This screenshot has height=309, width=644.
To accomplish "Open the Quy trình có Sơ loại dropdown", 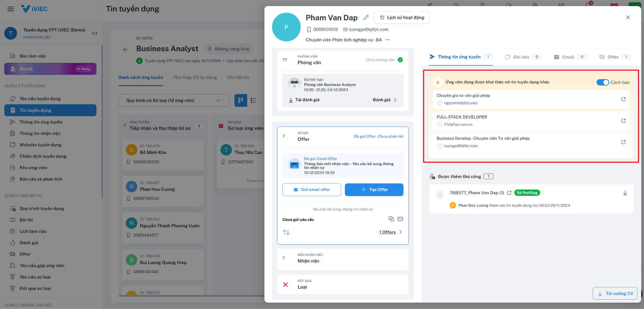I will [174, 101].
